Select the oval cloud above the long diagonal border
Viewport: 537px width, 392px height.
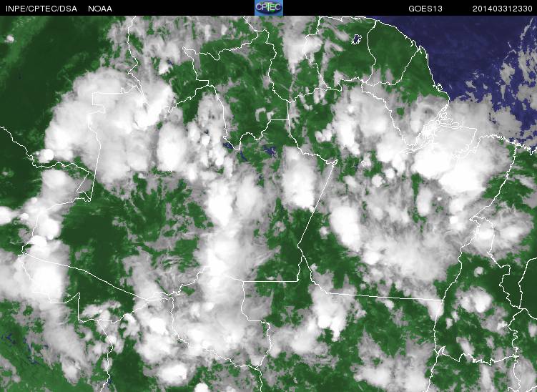point(299,179)
